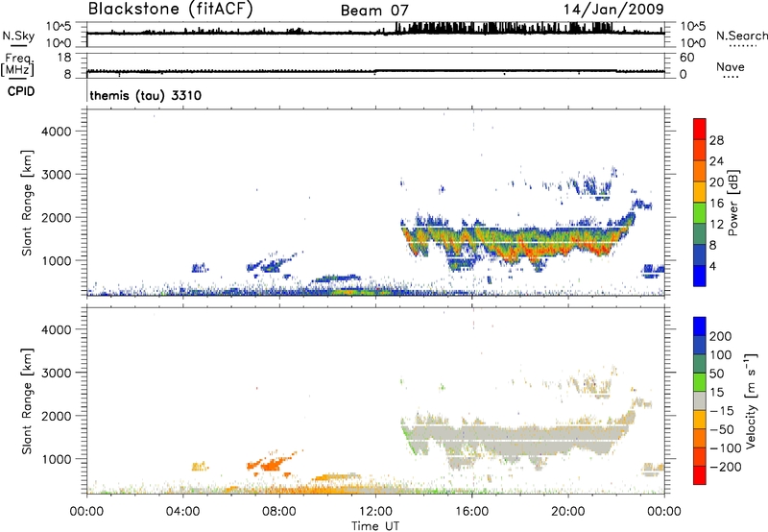Viewport: 768px width, 532px height.
Task: Click the "200" tick on Velocity colorbar
Action: [721, 336]
